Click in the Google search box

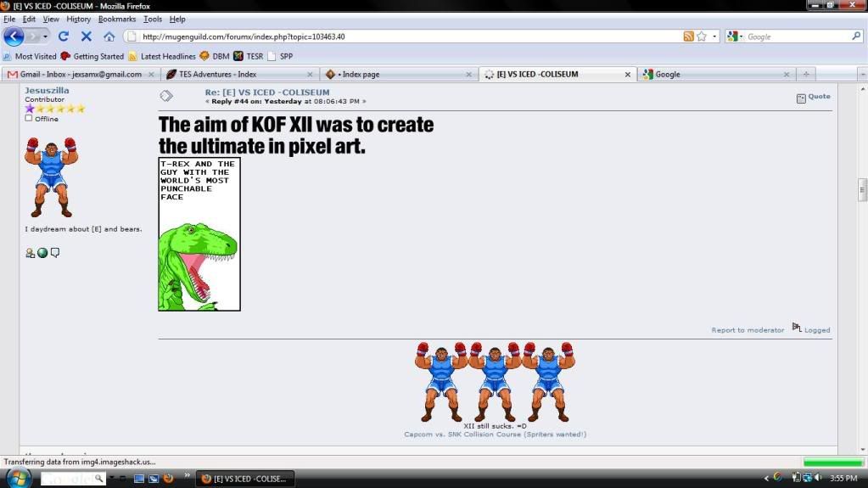pos(796,36)
